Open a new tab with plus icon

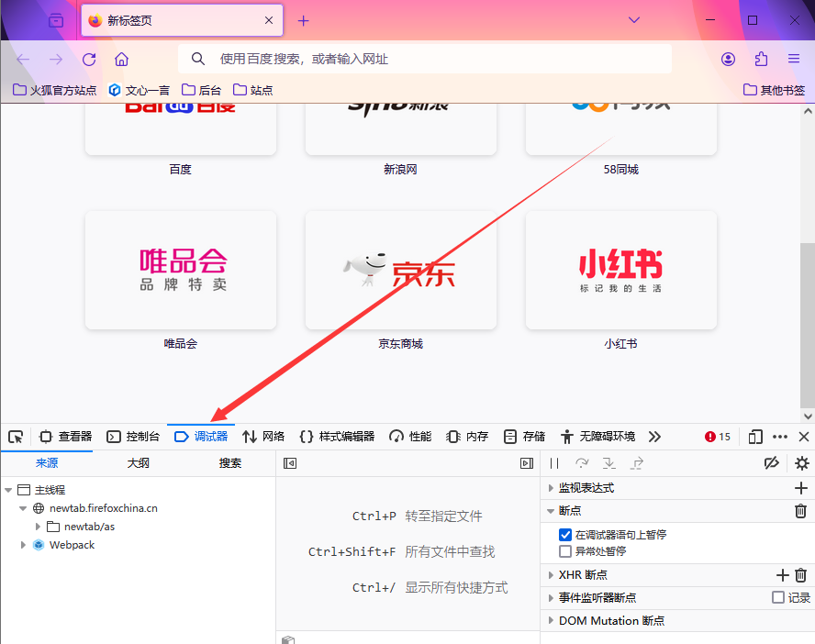tap(304, 21)
